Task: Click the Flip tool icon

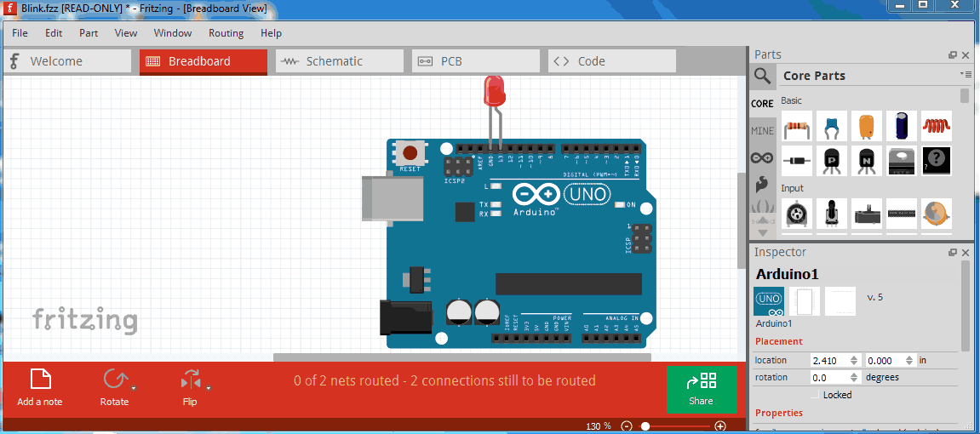Action: (189, 379)
